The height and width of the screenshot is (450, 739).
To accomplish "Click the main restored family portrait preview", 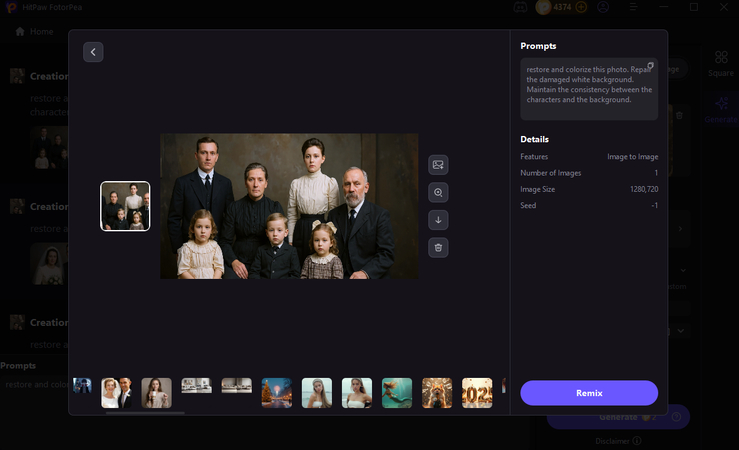I will [x=289, y=206].
